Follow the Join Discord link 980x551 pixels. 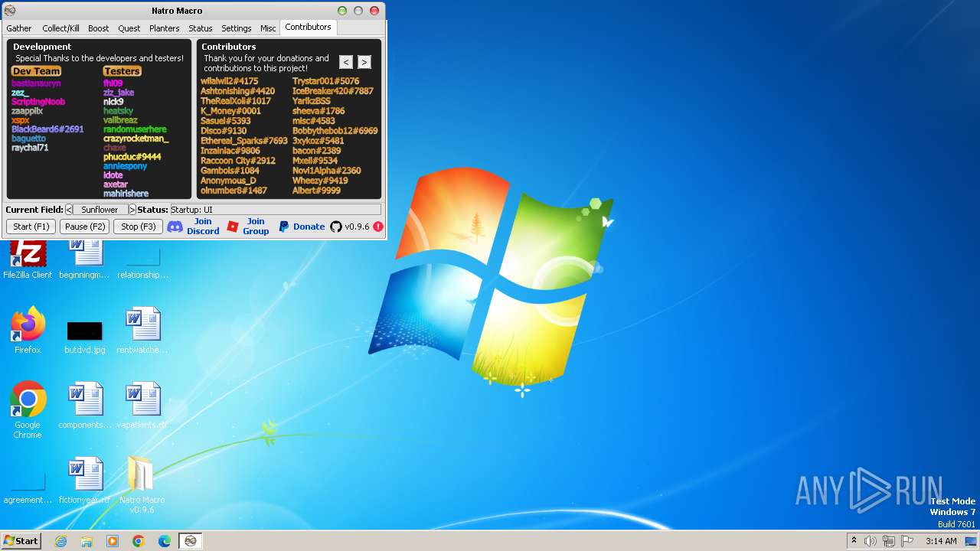tap(203, 227)
